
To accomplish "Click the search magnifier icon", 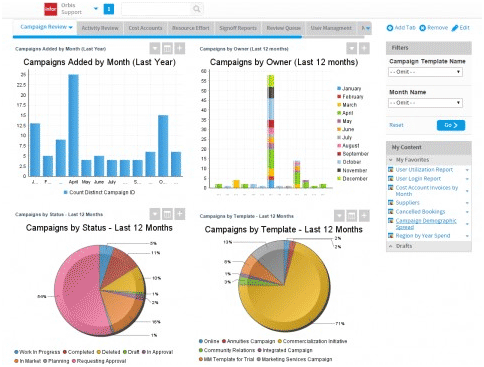I will 197,9.
